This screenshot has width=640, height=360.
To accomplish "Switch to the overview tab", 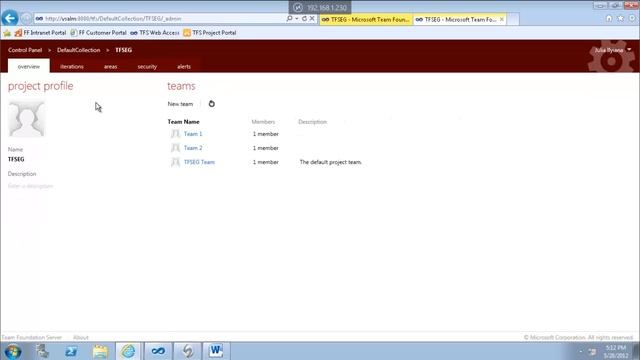I will [x=29, y=66].
